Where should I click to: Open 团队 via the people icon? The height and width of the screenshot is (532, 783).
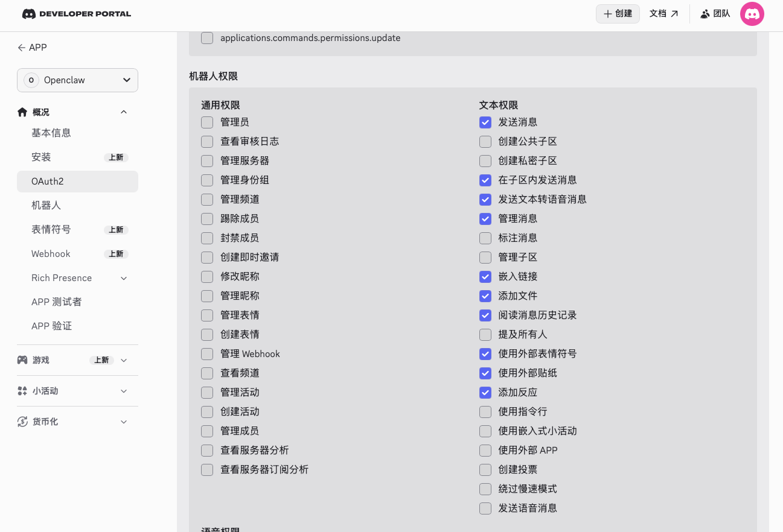click(x=705, y=14)
